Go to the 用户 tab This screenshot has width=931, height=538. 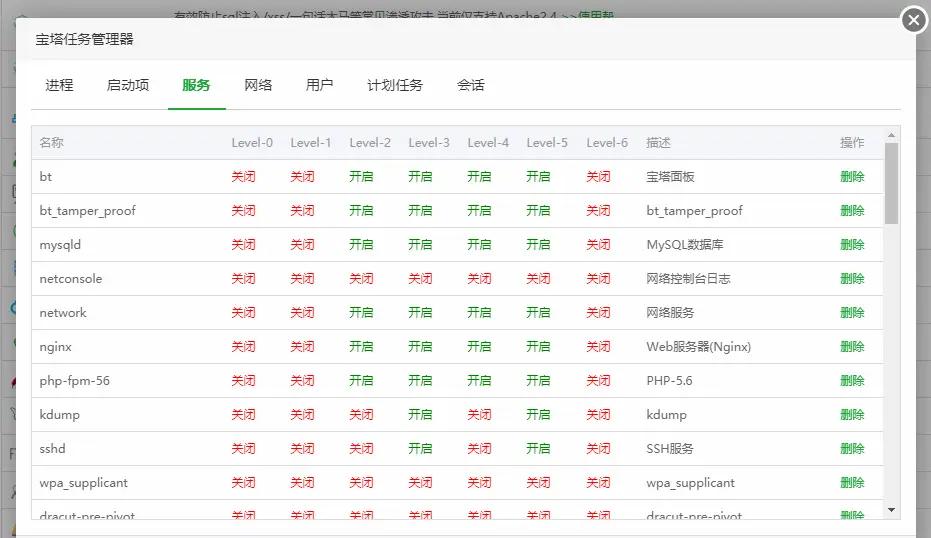click(319, 85)
